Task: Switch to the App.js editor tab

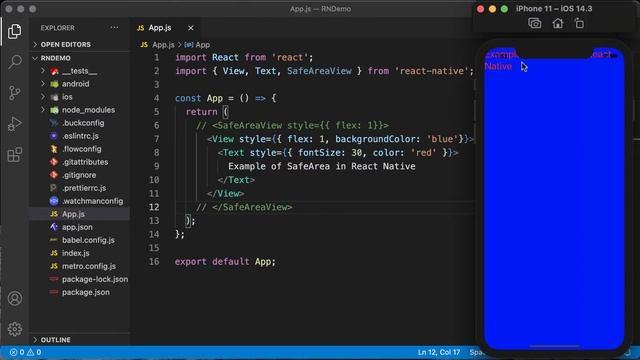Action: tap(160, 28)
